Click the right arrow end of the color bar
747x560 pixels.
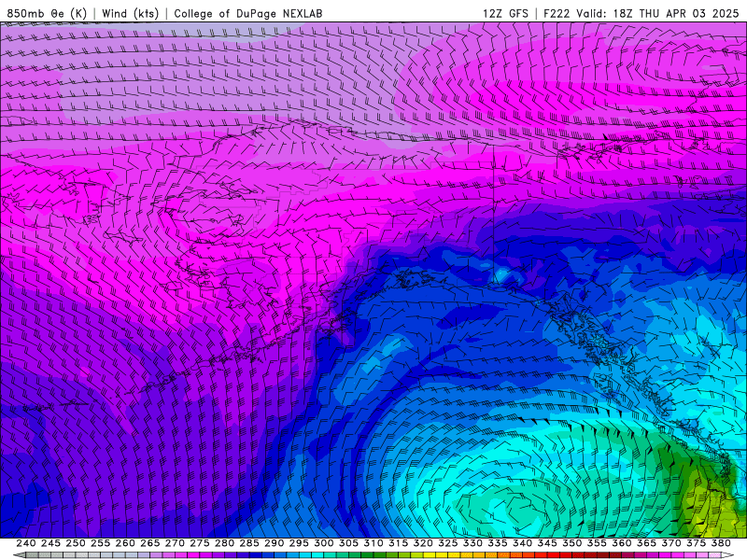coord(728,555)
